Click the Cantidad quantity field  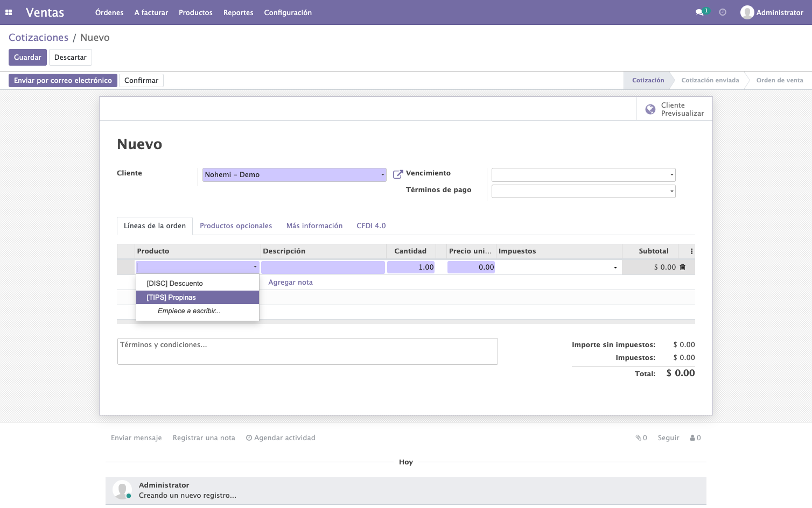[412, 267]
